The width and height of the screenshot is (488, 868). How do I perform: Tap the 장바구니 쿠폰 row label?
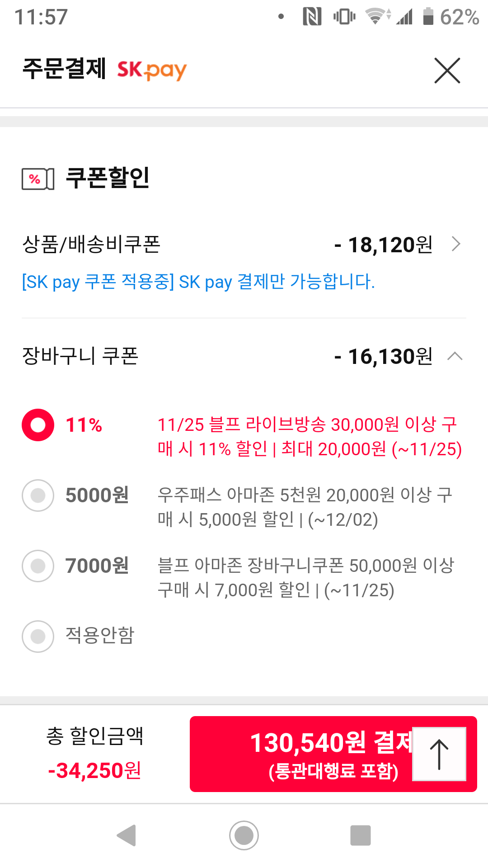click(x=80, y=356)
